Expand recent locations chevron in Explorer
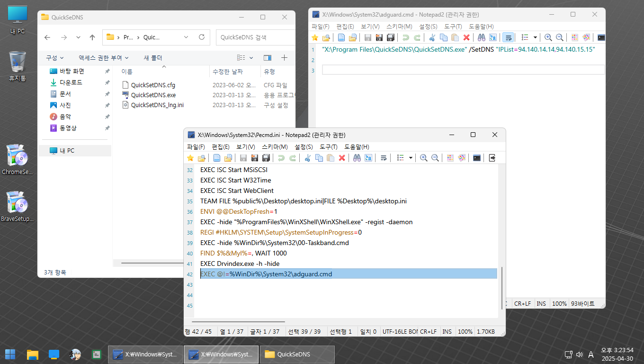 point(78,37)
